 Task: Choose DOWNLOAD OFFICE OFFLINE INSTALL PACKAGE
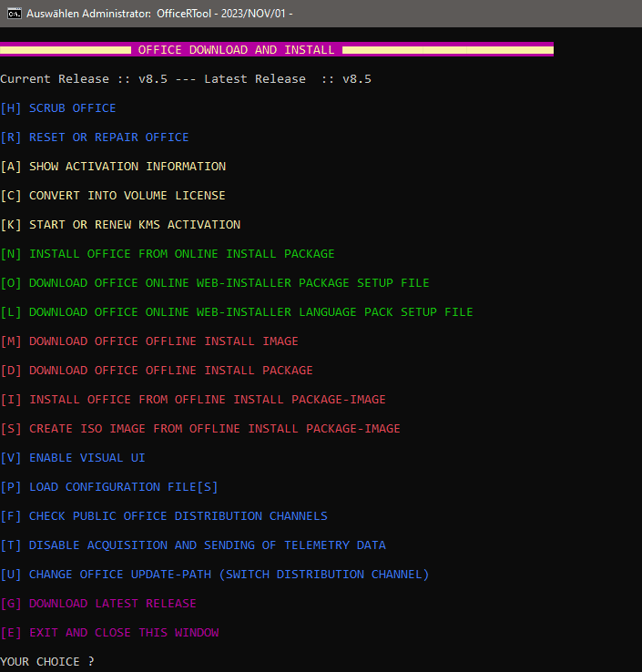pos(170,371)
